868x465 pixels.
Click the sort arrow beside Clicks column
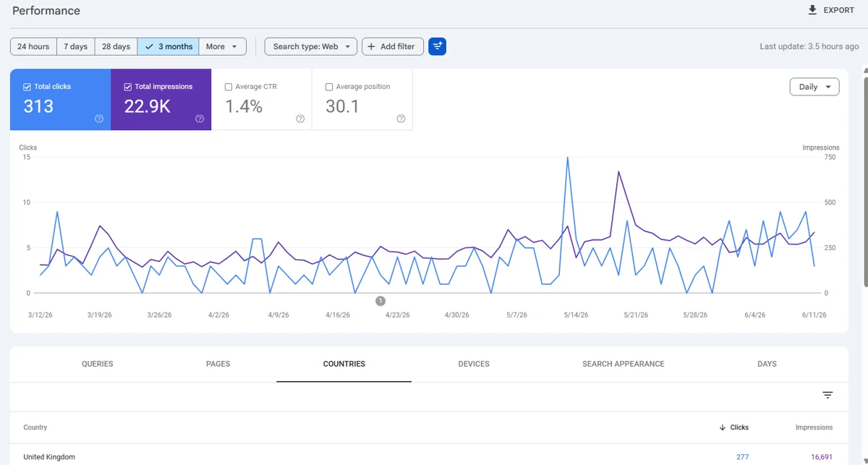click(x=722, y=427)
